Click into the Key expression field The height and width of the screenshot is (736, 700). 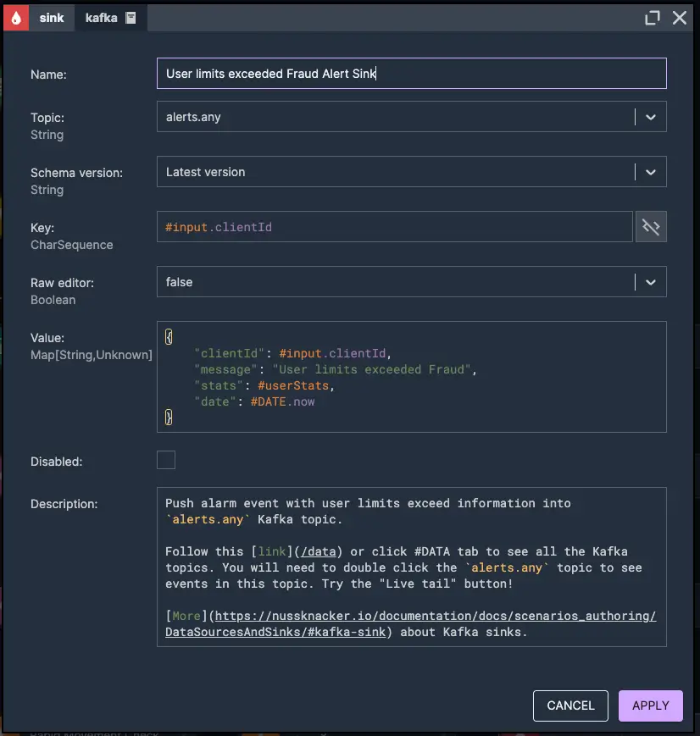pos(395,227)
